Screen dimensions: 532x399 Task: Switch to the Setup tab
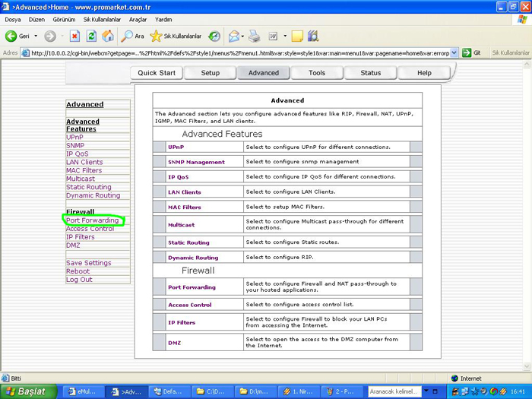pos(210,73)
